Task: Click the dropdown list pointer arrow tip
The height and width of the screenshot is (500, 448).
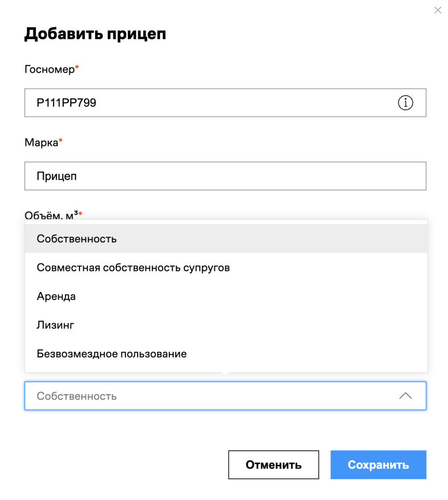Action: [x=225, y=375]
